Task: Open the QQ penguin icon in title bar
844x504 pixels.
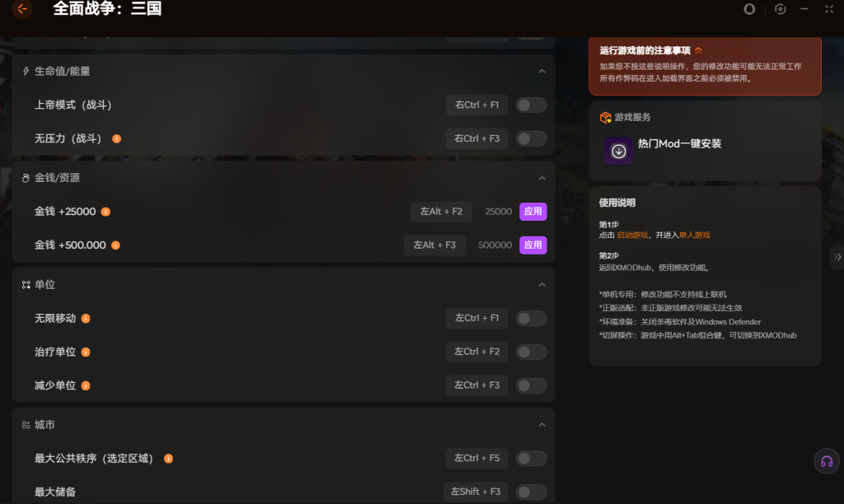Action: (x=749, y=9)
